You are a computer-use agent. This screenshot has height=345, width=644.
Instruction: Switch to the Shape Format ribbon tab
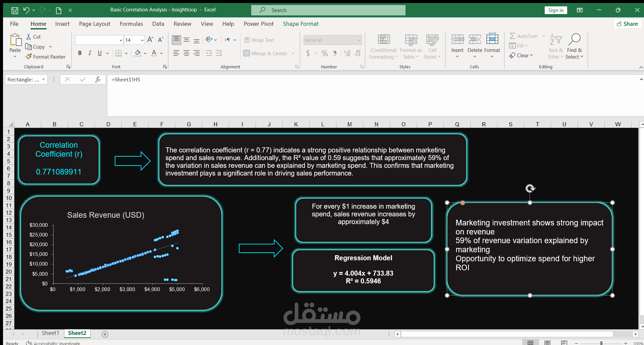[x=301, y=24]
